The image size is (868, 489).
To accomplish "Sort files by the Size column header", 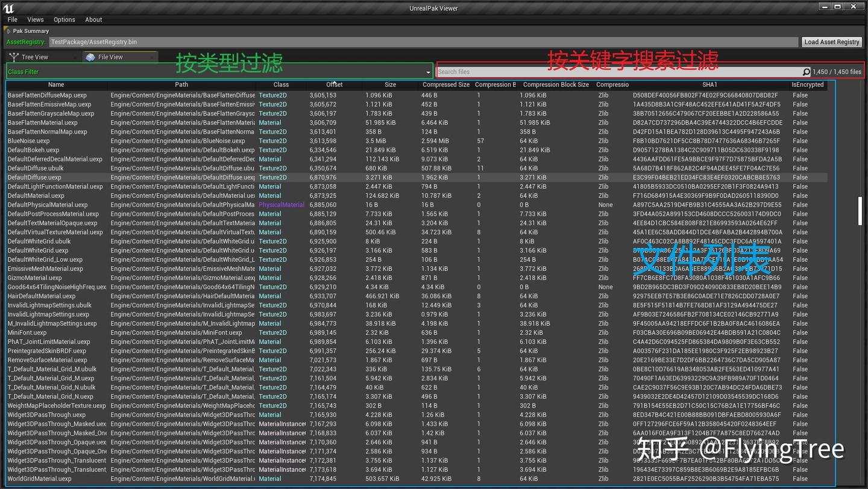I will coord(390,84).
